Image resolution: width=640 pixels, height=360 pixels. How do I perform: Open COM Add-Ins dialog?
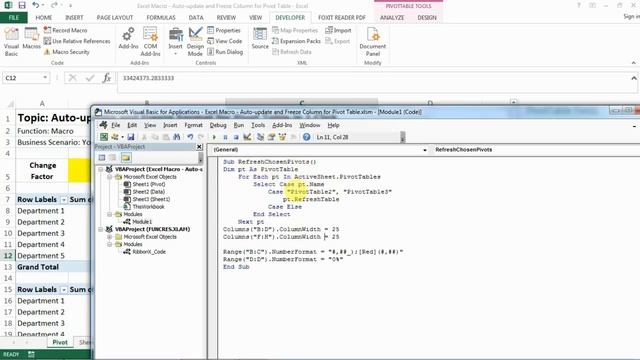pos(150,42)
